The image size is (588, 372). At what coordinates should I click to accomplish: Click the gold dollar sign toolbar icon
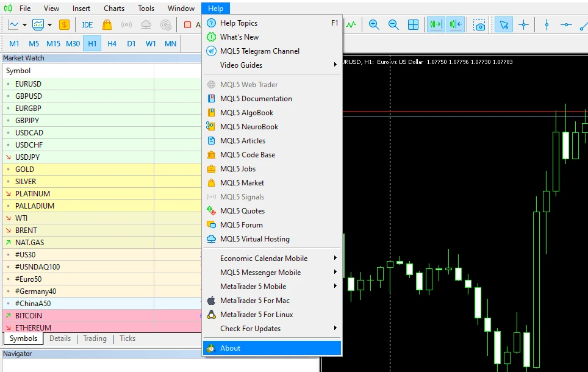click(x=64, y=25)
